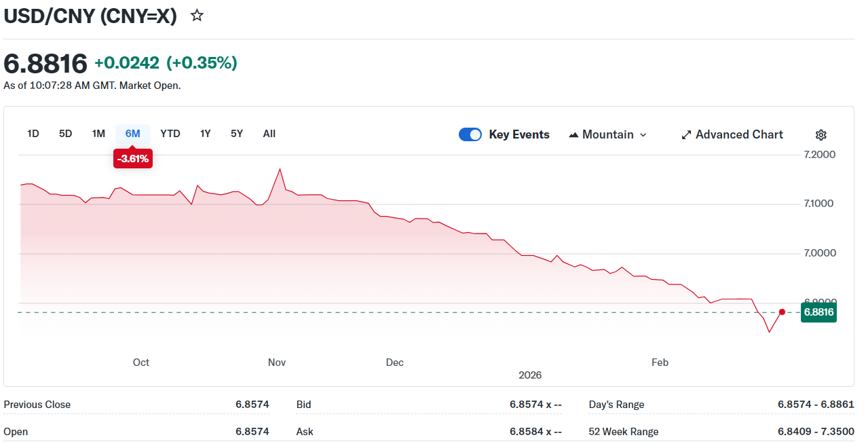Screen dimensions: 868x444
Task: Open chart settings gear icon
Action: coord(820,134)
